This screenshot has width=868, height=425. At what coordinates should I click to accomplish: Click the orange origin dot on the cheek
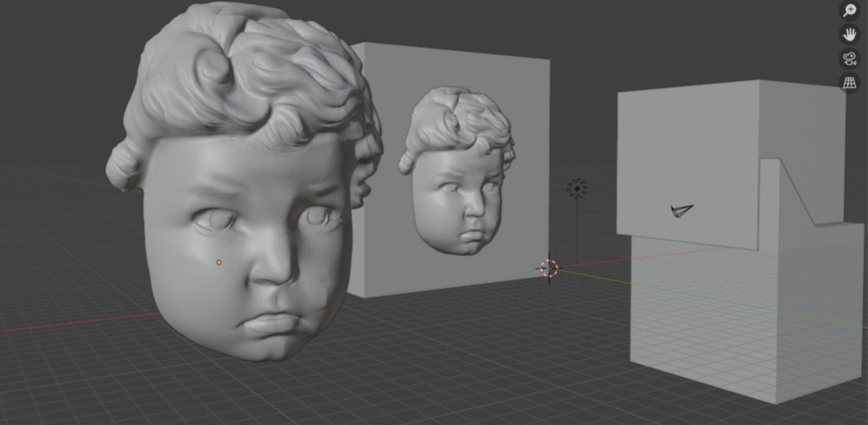click(219, 263)
